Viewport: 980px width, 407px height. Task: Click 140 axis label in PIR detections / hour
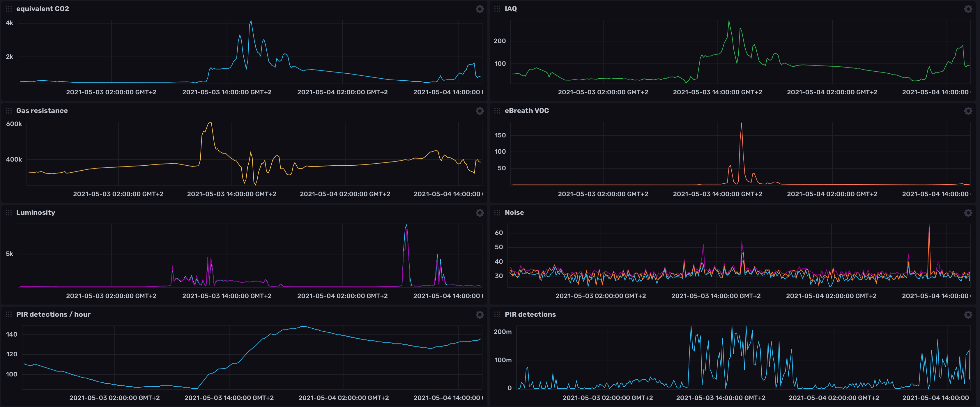[11, 334]
